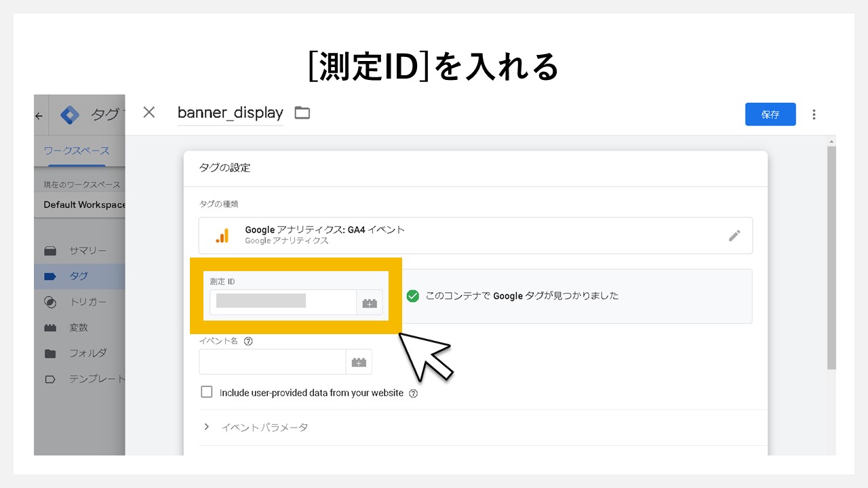
Task: Click the GA4 analytics icon in tag type
Action: [222, 235]
